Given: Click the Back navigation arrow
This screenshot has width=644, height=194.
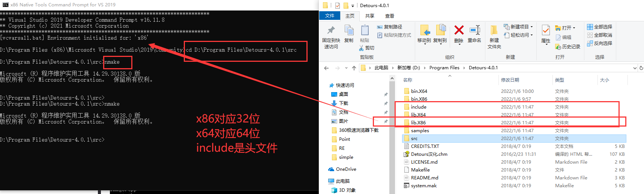Looking at the screenshot, I should [326, 68].
